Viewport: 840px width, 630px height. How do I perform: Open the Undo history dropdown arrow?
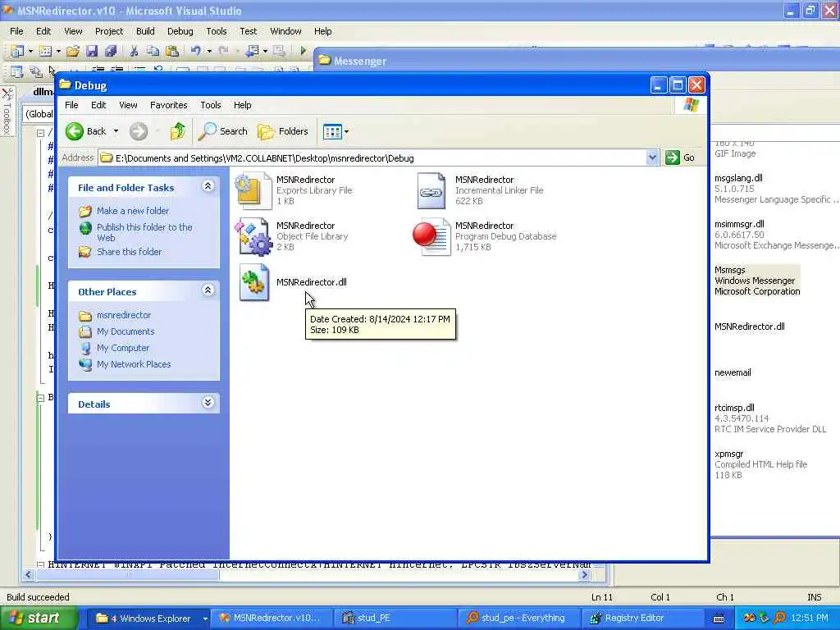209,51
